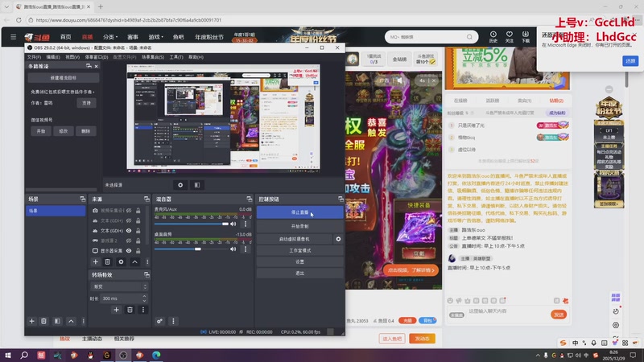
Task: Expand the Douyu 分类 navigation dropdown
Action: click(x=110, y=37)
